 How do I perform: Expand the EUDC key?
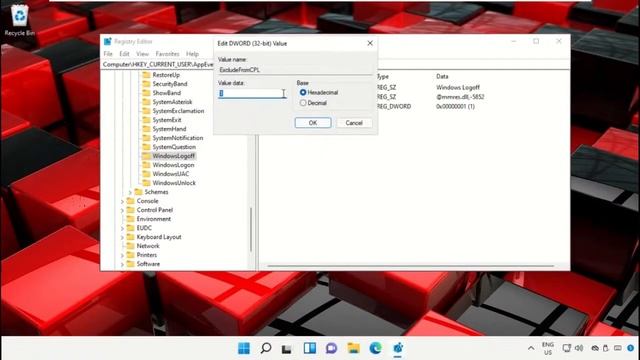(x=122, y=228)
